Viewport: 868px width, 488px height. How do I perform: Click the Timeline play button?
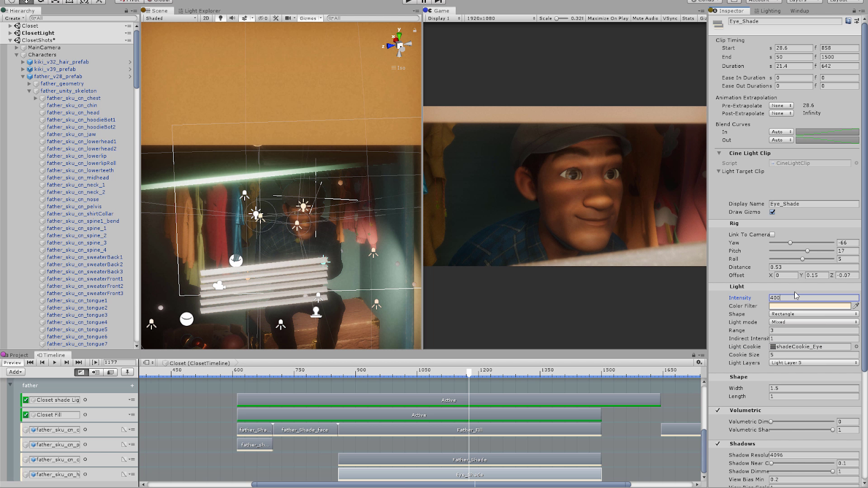54,362
